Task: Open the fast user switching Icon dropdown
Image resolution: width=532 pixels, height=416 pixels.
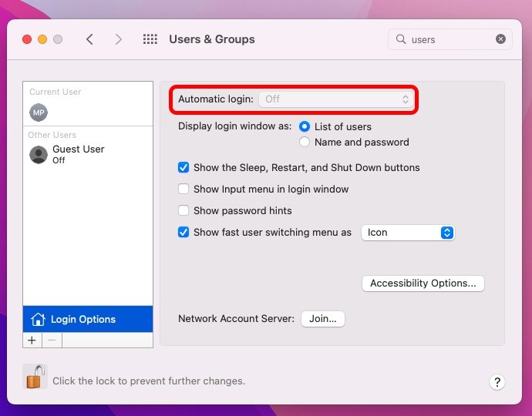Action: [x=408, y=233]
